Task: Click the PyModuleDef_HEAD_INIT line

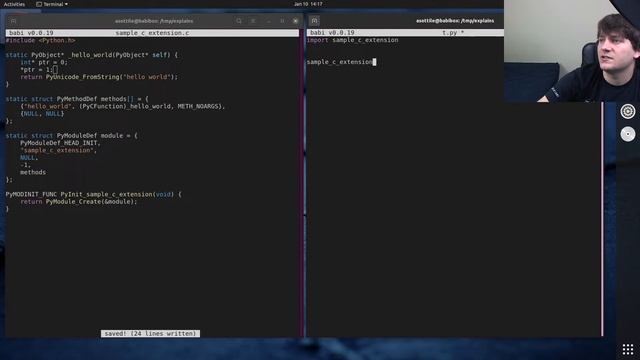Action: 60,143
